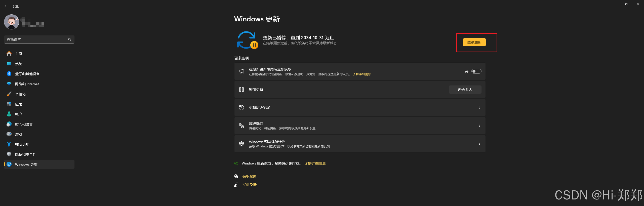The height and width of the screenshot is (206, 644).
Task: Click the get help headset icon
Action: pos(236,176)
